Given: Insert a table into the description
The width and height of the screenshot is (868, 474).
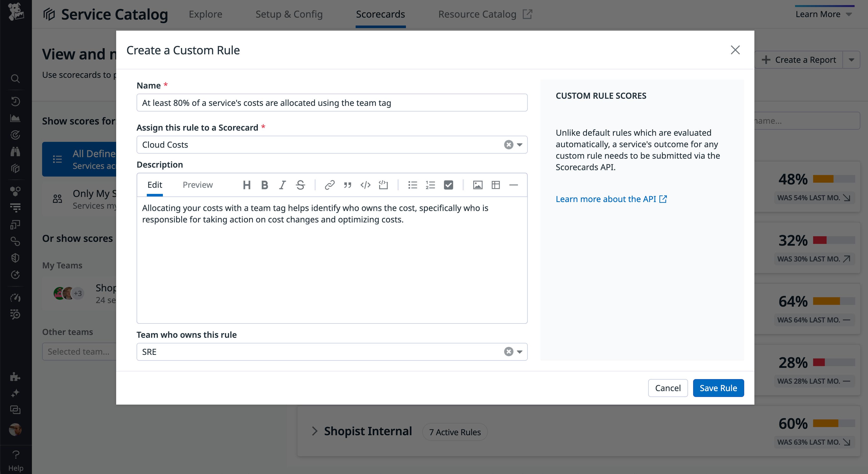Looking at the screenshot, I should point(496,185).
